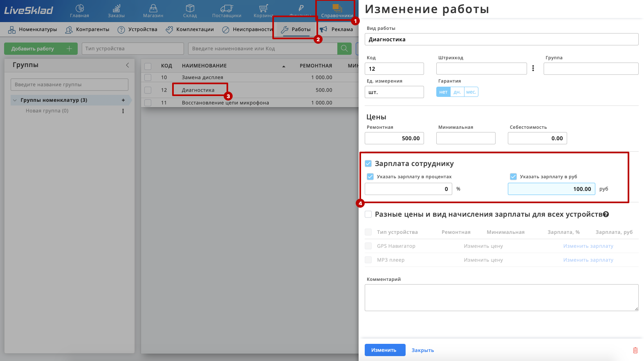Click the Добавить работу button

pos(40,49)
